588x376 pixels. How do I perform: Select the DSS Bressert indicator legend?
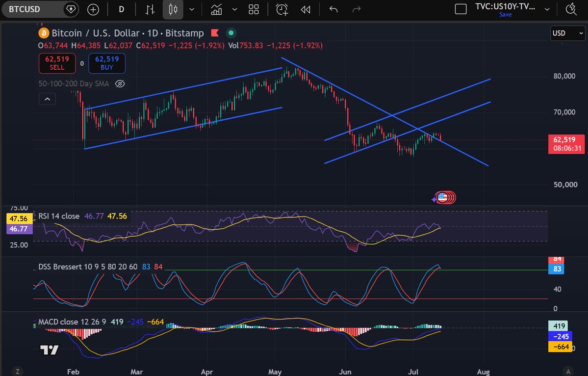[88, 267]
